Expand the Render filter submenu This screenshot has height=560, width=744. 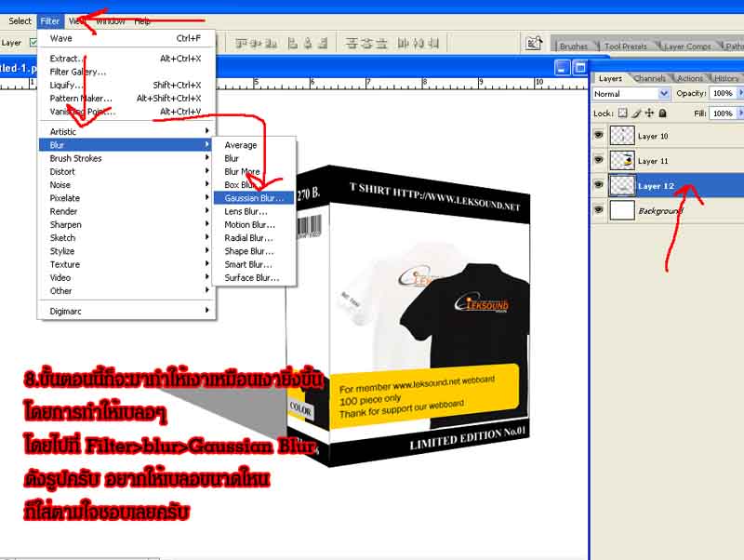click(x=126, y=211)
